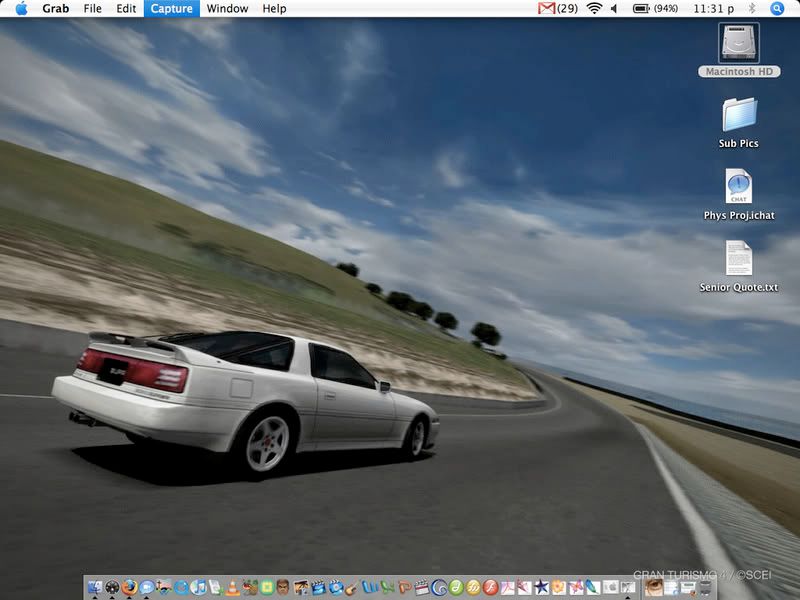Click the Finder icon in the Dock
The image size is (800, 600).
tap(94, 588)
